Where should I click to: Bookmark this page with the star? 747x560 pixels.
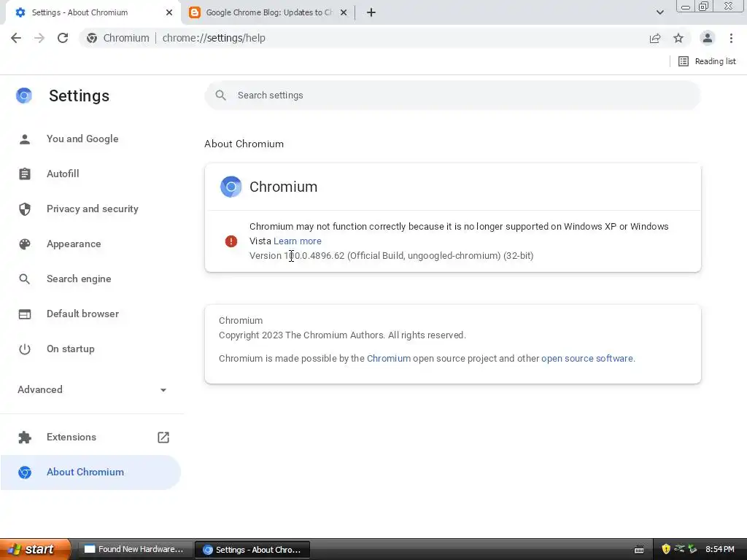click(678, 38)
